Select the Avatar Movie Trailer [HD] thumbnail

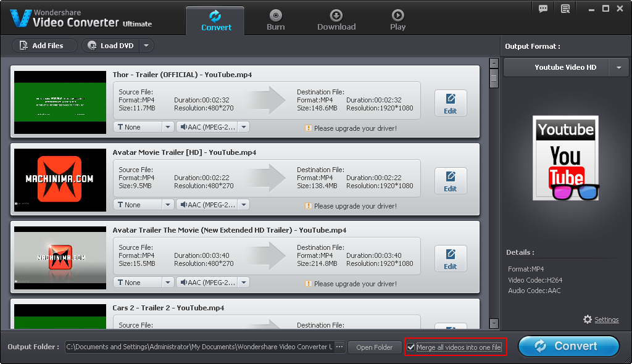coord(60,179)
